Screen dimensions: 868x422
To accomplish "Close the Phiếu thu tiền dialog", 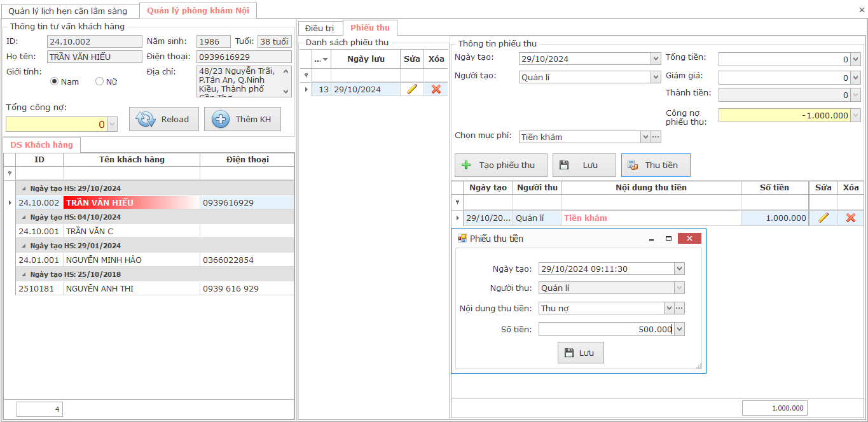I will tap(689, 239).
